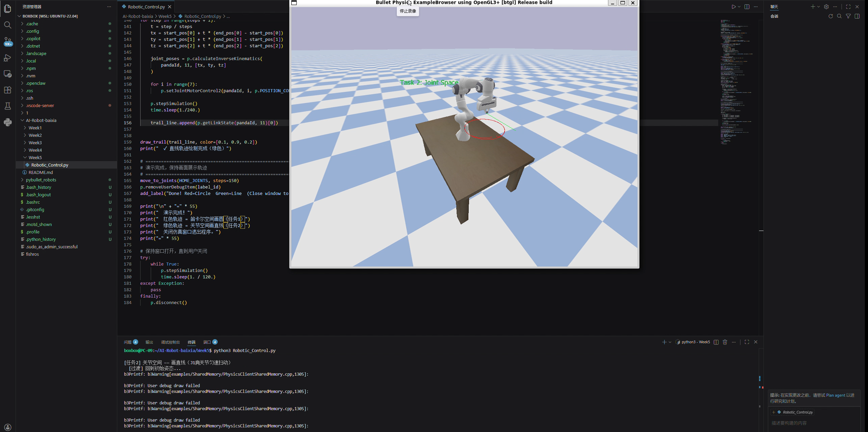Open chat panel More Actions ellipsis

tap(835, 7)
